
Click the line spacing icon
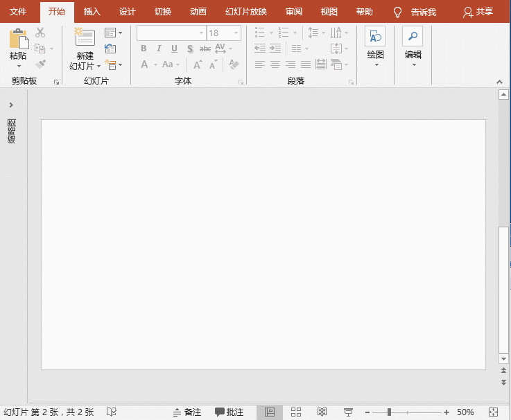click(x=313, y=33)
